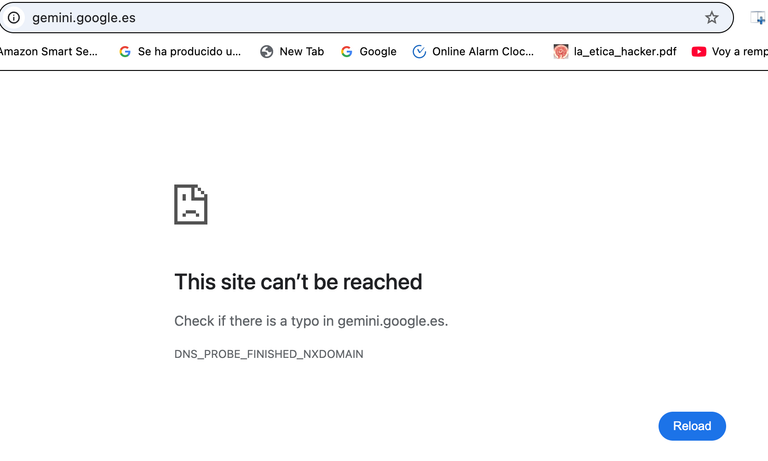The height and width of the screenshot is (461, 768).
Task: Click the DNS_PROBE_FINISHED_NXDOMAIN error code
Action: (x=269, y=354)
